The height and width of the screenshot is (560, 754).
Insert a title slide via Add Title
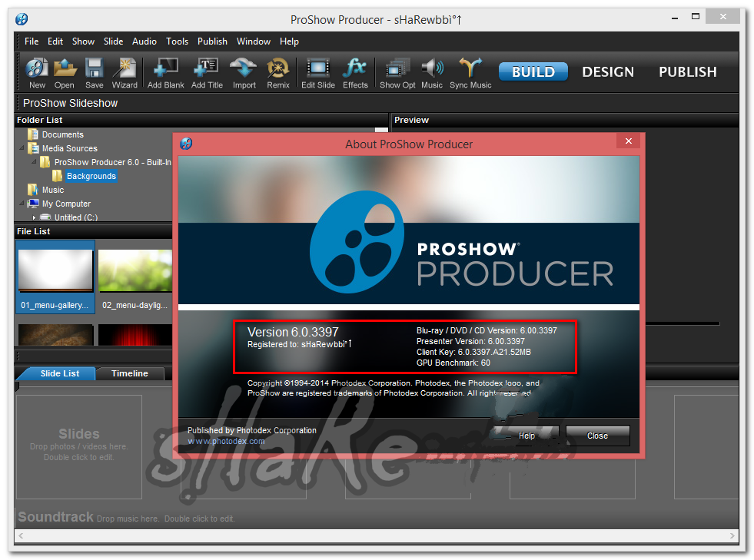coord(207,73)
